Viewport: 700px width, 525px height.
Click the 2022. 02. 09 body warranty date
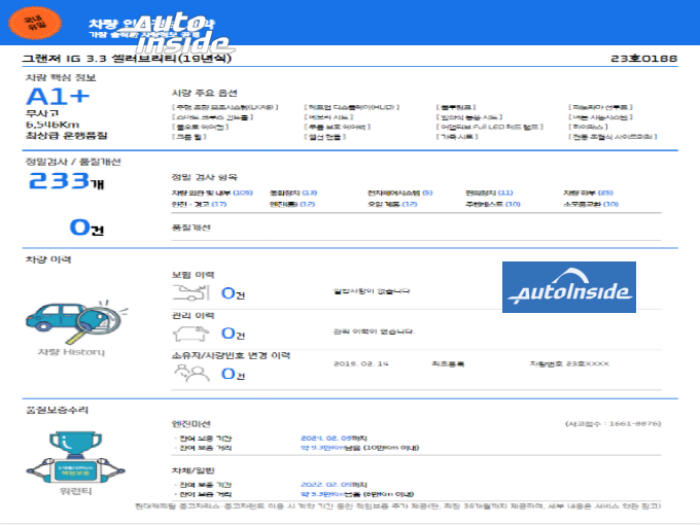pos(334,485)
